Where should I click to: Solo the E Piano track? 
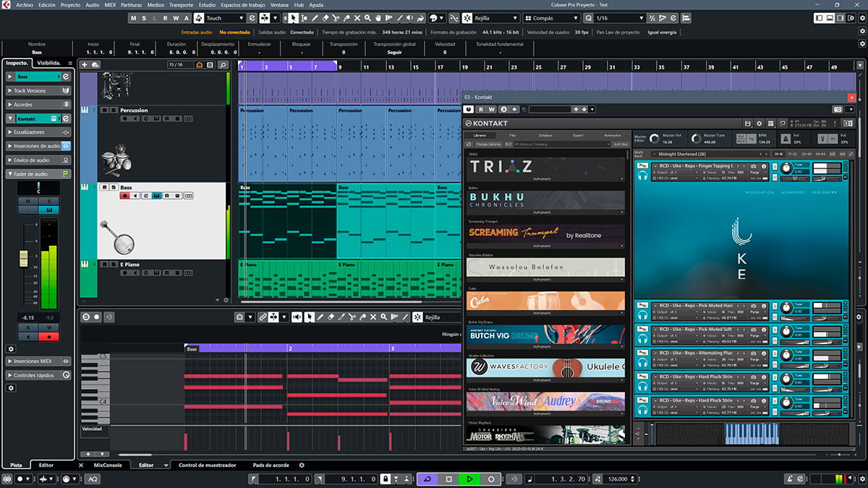113,265
